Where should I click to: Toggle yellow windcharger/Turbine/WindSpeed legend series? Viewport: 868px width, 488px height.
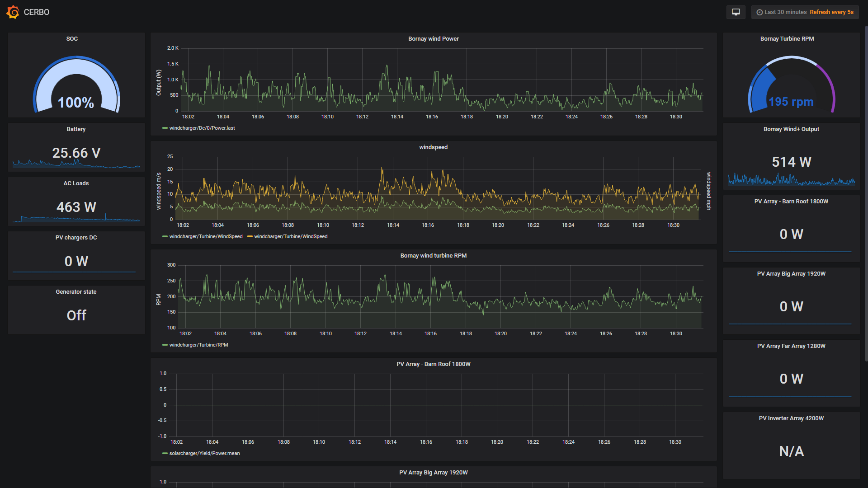point(291,237)
